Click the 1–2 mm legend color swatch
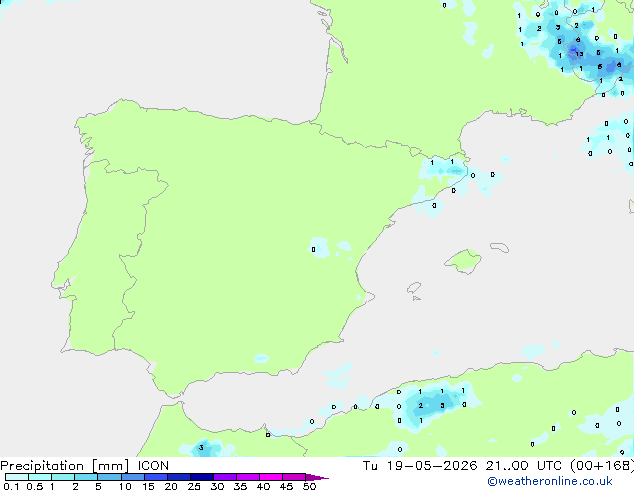This screenshot has width=634, height=490. coord(63,477)
